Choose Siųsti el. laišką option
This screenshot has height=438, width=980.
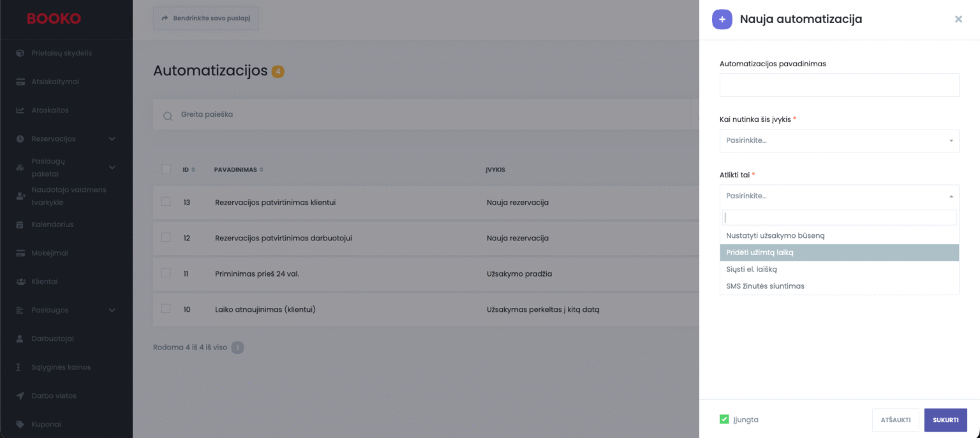pos(752,269)
